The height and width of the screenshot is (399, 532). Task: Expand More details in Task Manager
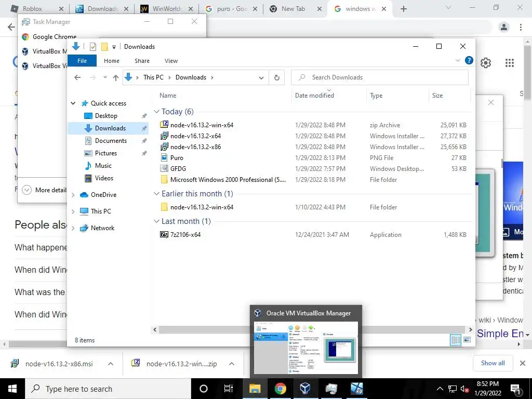pos(45,190)
